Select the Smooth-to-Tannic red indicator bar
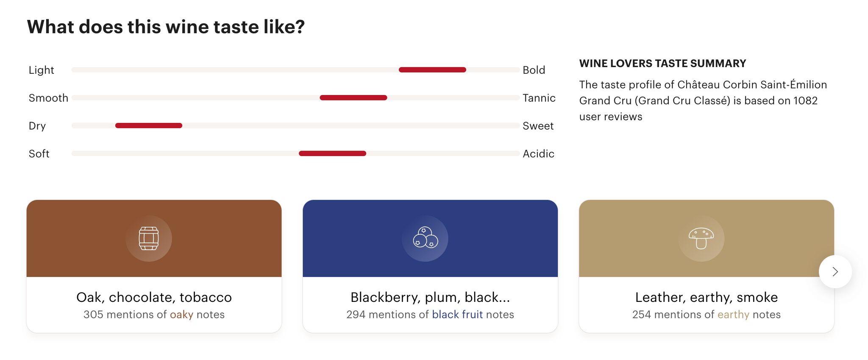Image resolution: width=868 pixels, height=360 pixels. pos(353,98)
